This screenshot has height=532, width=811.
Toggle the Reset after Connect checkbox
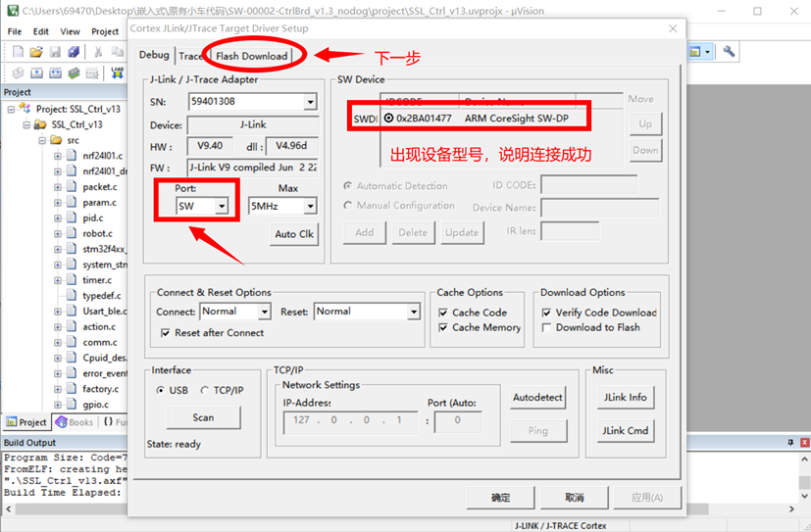(x=166, y=333)
